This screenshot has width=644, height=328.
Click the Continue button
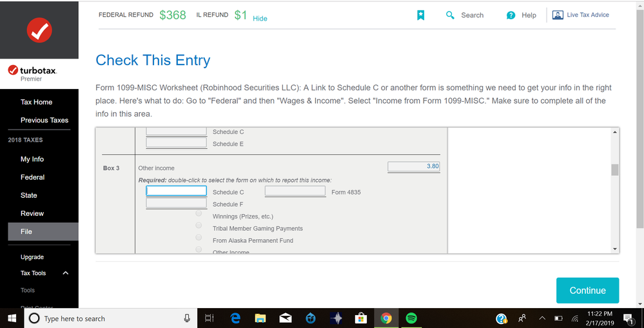click(587, 291)
